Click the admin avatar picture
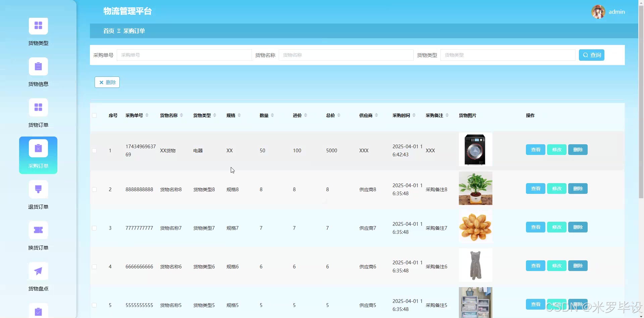 (x=598, y=12)
